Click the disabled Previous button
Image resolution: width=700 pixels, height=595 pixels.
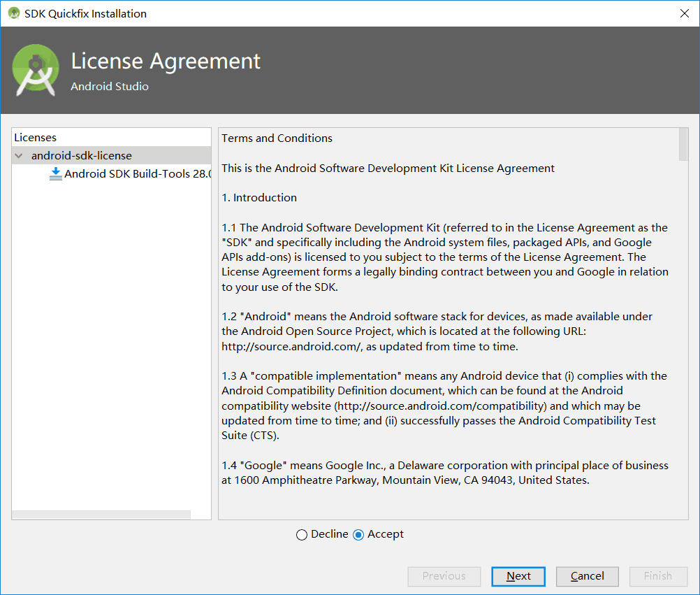[444, 576]
